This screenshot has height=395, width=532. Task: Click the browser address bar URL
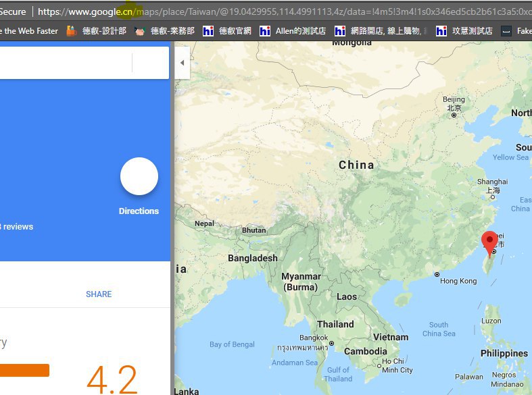point(270,11)
